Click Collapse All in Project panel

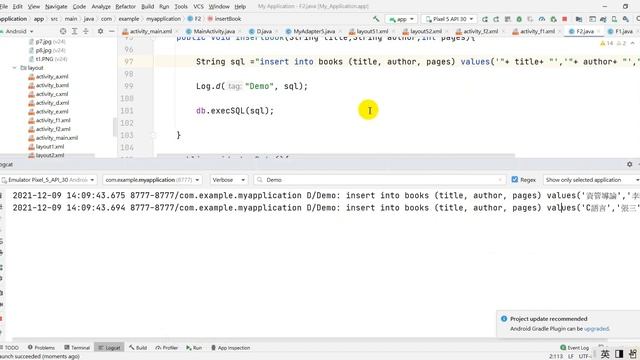click(x=86, y=31)
